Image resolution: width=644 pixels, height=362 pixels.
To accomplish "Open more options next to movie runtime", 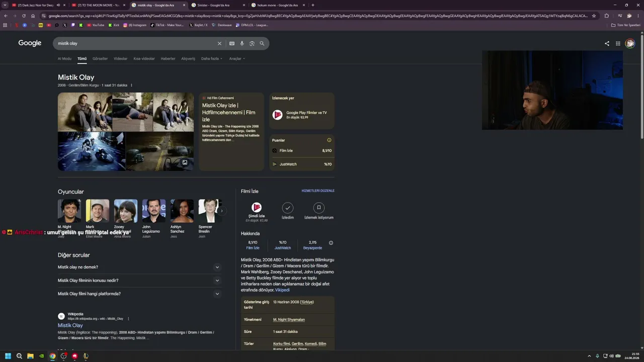I will pos(131,85).
